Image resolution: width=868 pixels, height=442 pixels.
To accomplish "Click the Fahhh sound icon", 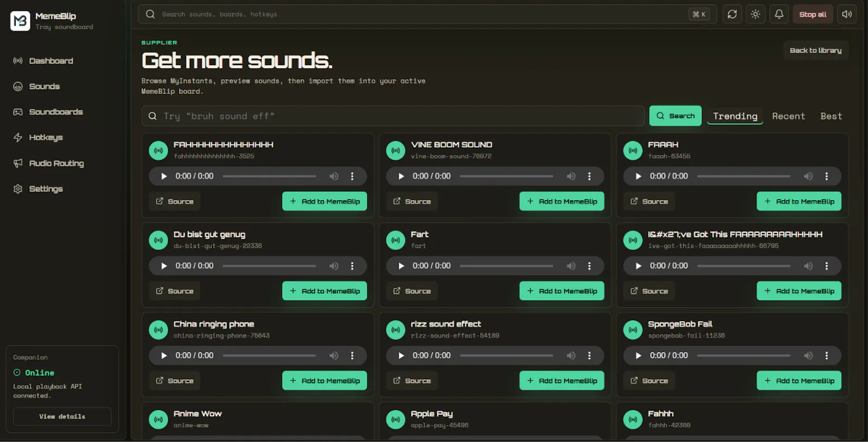I will [x=633, y=419].
